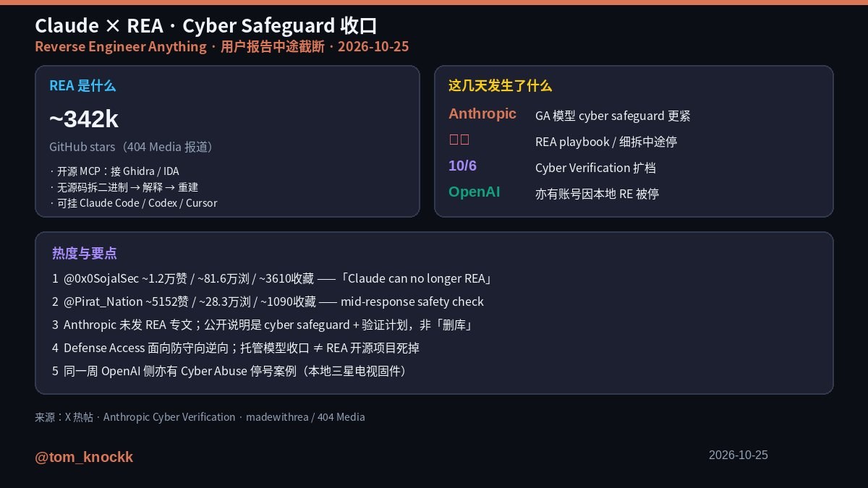Select the 2026-10-25 date in the footer
The image size is (868, 488).
[x=739, y=455]
